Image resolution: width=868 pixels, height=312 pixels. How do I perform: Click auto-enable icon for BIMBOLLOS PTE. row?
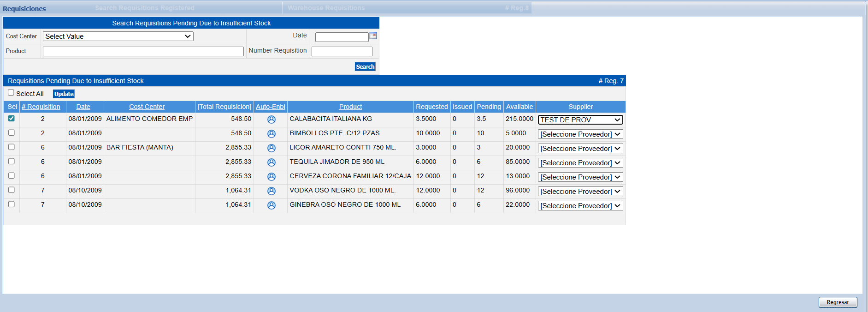(272, 134)
